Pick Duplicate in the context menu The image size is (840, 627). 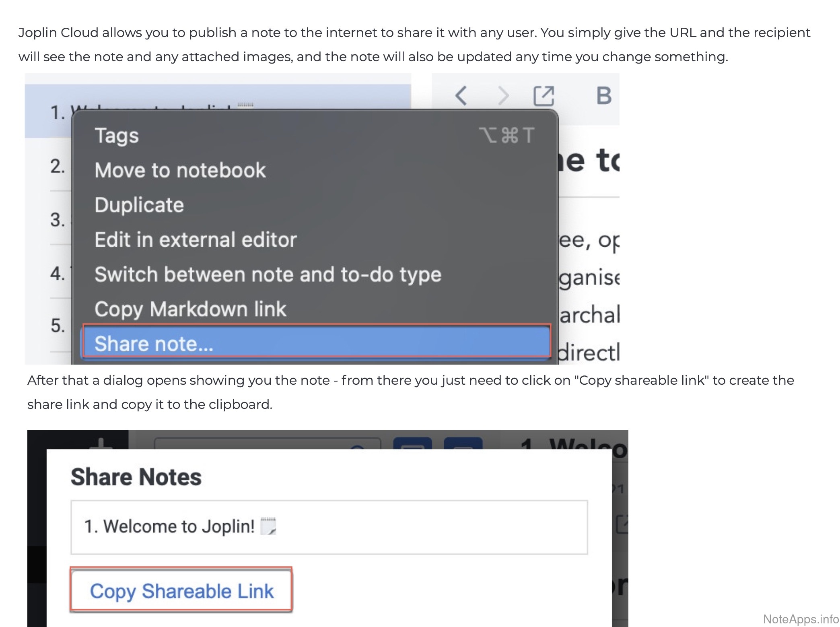[139, 205]
